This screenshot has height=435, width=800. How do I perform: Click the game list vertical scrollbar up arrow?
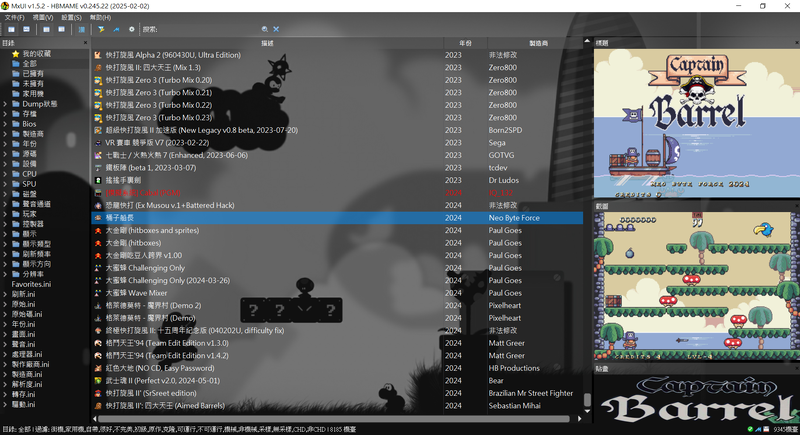click(587, 41)
